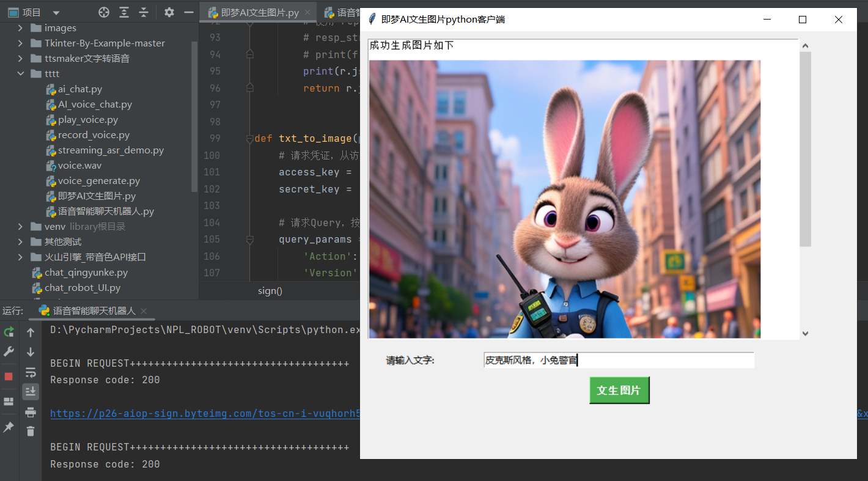Pin the Run tab with the pin icon

tap(9, 427)
